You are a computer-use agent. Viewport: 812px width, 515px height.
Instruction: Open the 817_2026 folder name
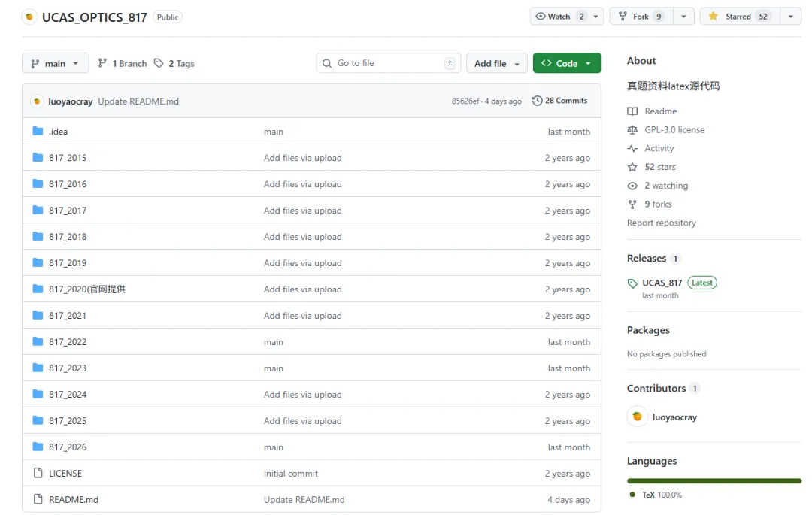point(68,447)
